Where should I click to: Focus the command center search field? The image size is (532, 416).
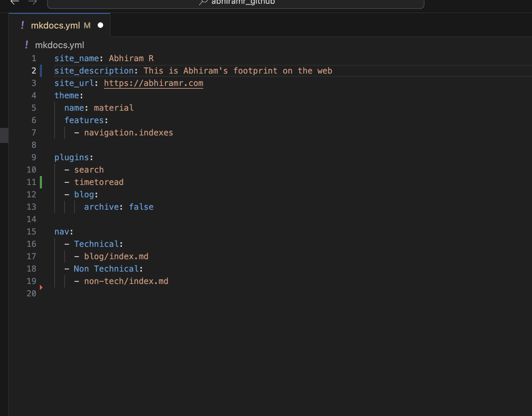click(243, 3)
